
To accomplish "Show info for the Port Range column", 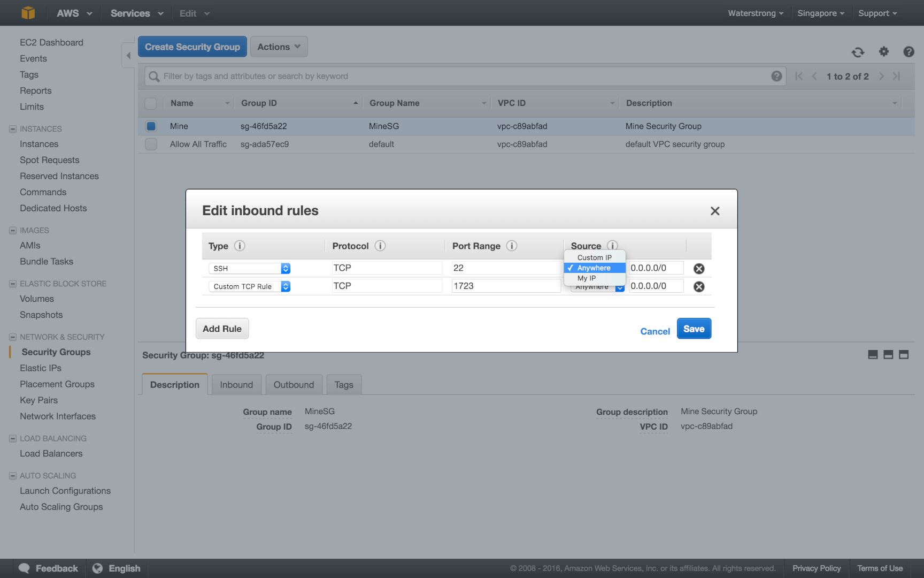I will tap(512, 246).
